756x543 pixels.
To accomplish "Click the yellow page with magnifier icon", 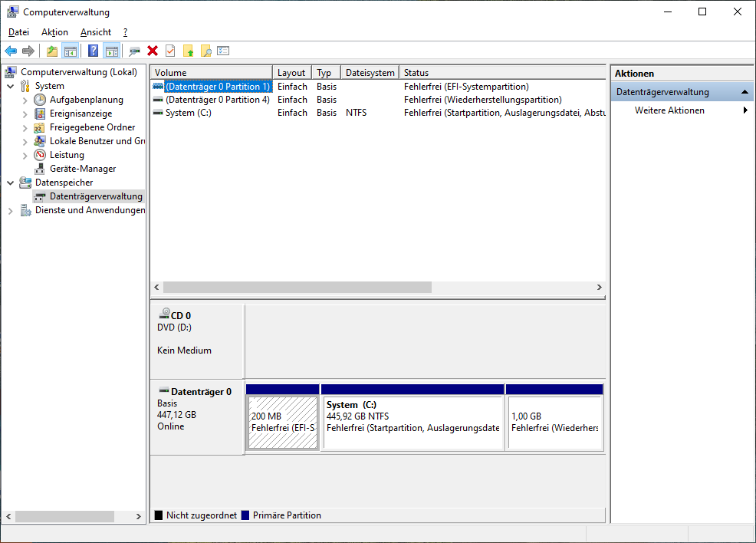I will [206, 51].
